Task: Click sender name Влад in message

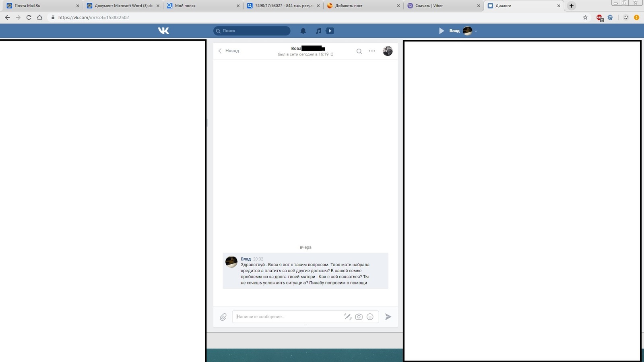Action: tap(246, 259)
